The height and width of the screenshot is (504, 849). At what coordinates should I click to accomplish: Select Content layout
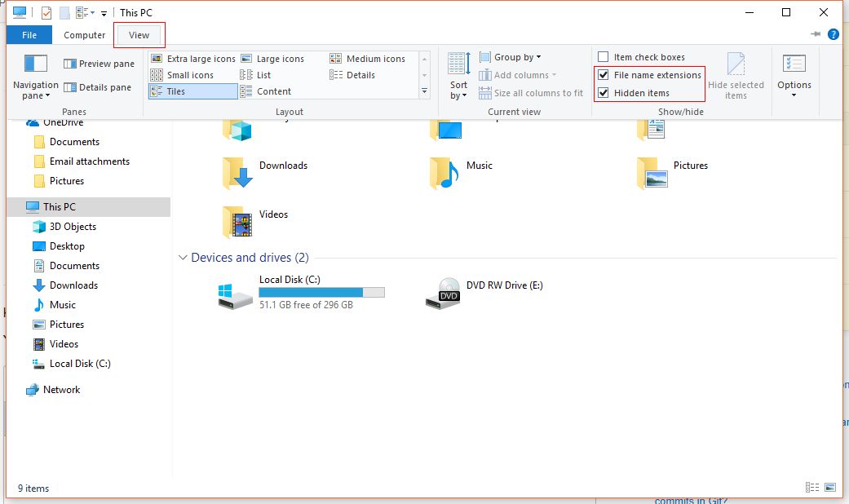pyautogui.click(x=265, y=91)
